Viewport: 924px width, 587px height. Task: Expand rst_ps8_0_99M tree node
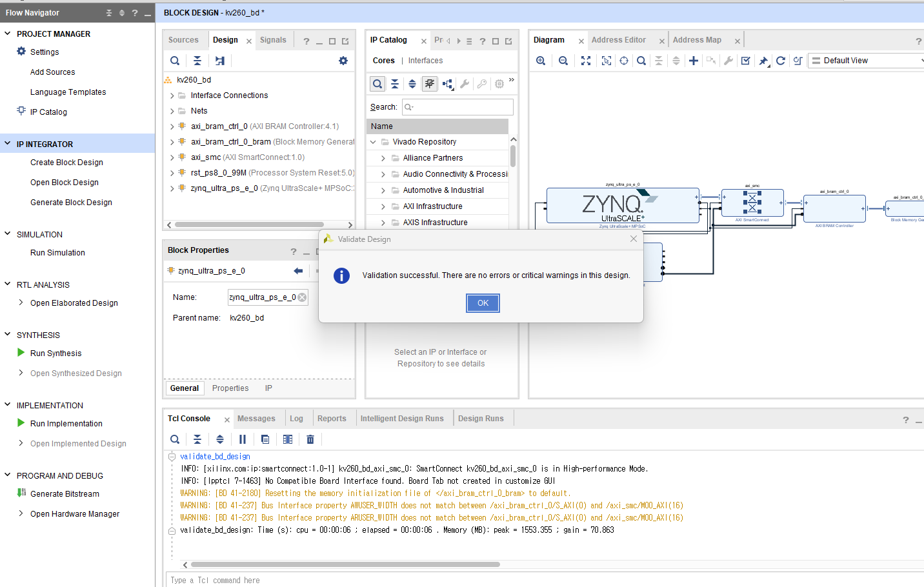[172, 173]
